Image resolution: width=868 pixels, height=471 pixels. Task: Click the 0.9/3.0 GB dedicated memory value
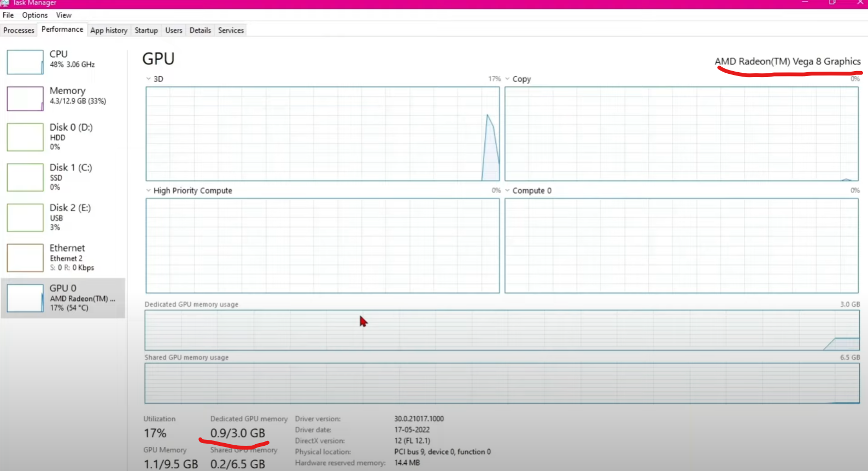click(238, 433)
